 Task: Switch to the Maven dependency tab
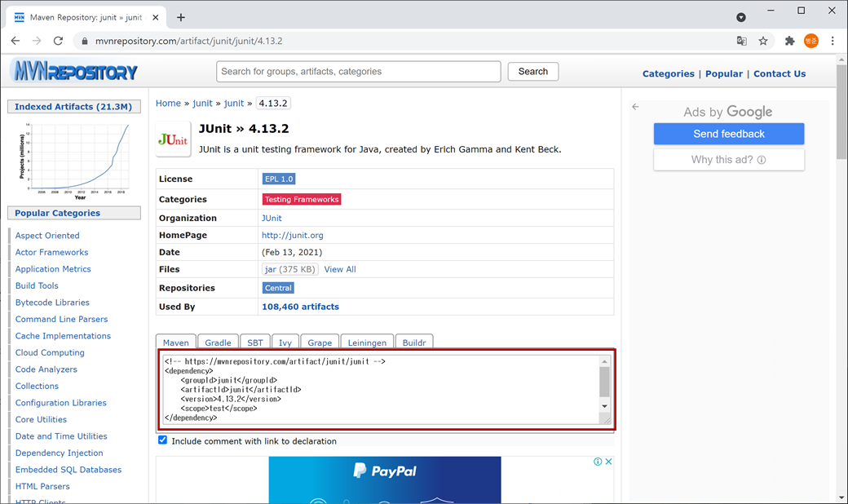coord(176,343)
